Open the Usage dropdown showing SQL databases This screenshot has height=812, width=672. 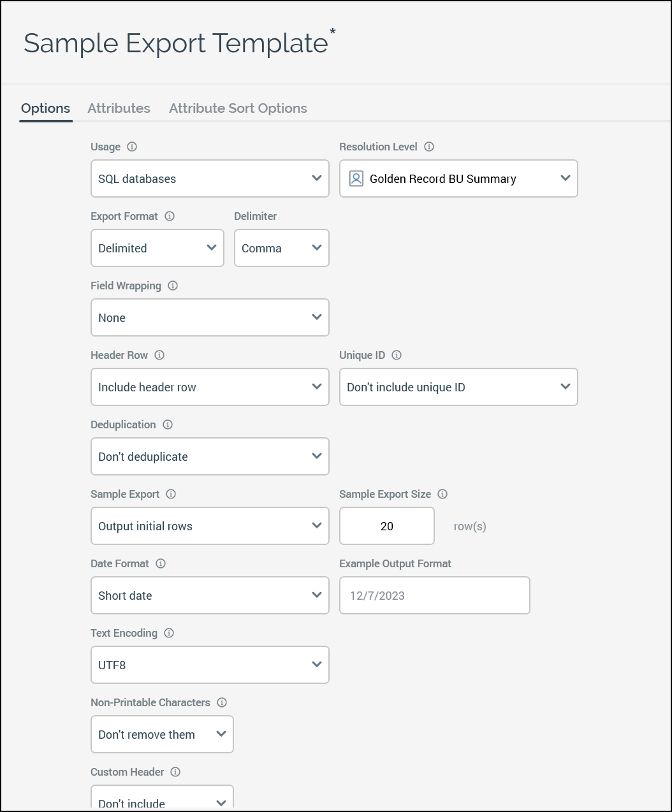coord(210,178)
